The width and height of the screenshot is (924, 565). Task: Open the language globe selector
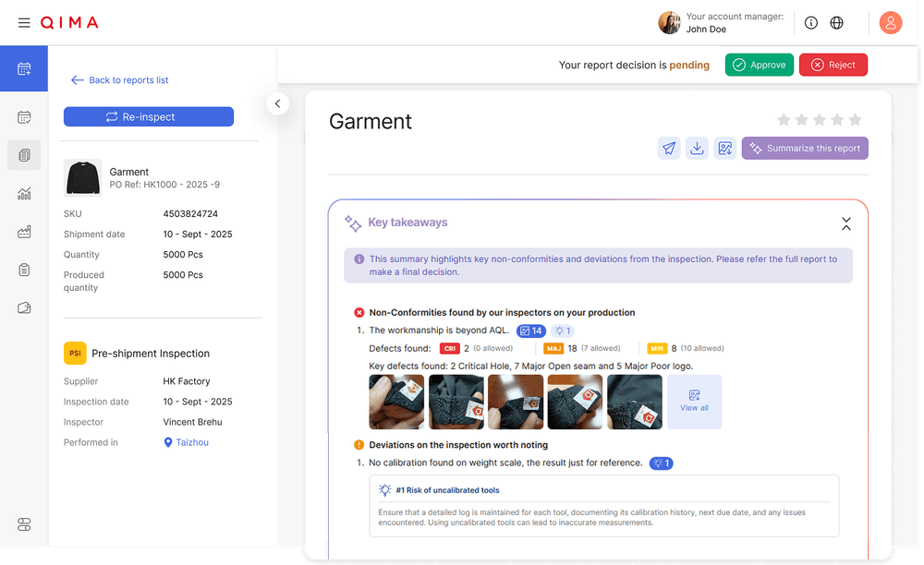[837, 22]
